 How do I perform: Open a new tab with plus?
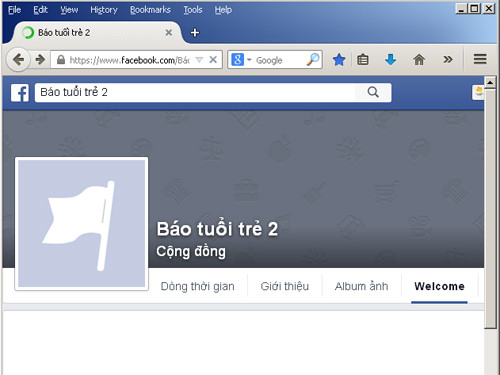195,33
